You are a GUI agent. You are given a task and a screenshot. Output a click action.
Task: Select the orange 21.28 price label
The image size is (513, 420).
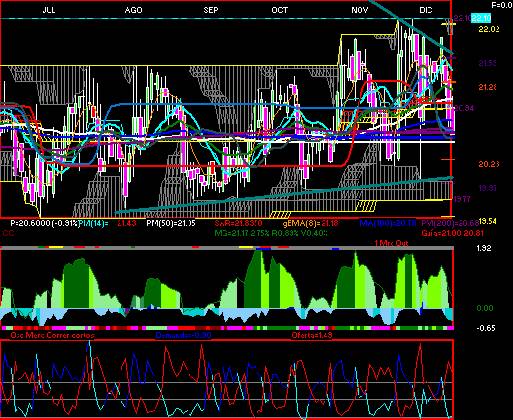(488, 87)
